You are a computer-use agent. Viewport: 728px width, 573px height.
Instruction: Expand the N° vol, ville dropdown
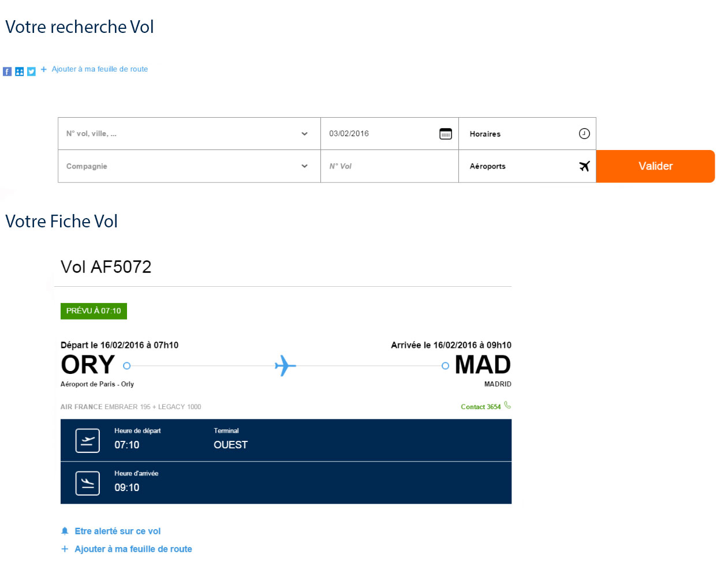[189, 134]
